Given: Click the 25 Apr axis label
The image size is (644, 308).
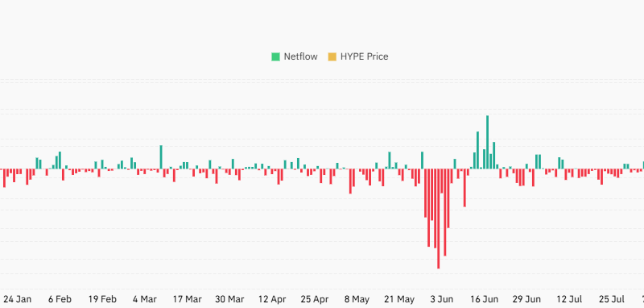Looking at the screenshot, I should click(315, 299).
